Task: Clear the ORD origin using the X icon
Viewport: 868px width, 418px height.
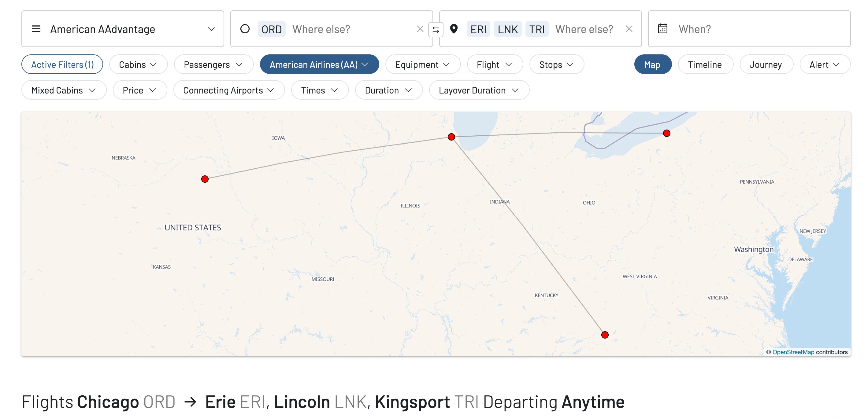Action: 420,29
